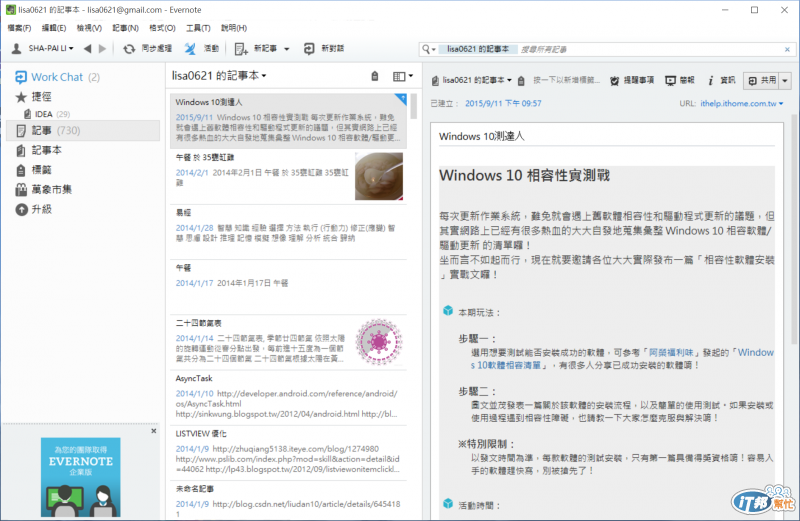Open 阿榮福利味 hyperlink in note
This screenshot has width=800, height=521.
coord(671,353)
